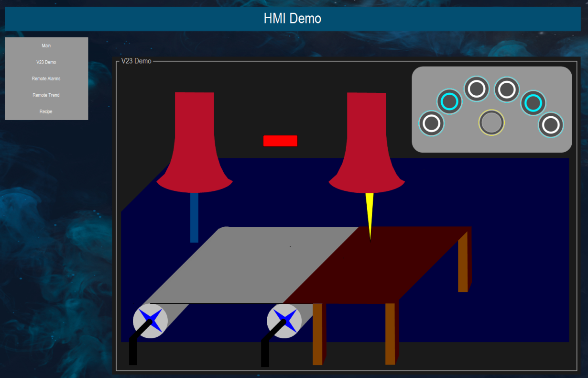Switch to the Remote Trend page

click(46, 95)
